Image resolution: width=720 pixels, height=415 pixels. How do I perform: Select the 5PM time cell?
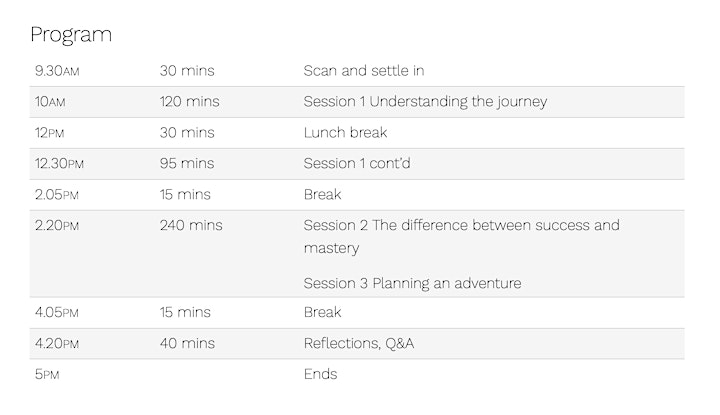click(47, 374)
